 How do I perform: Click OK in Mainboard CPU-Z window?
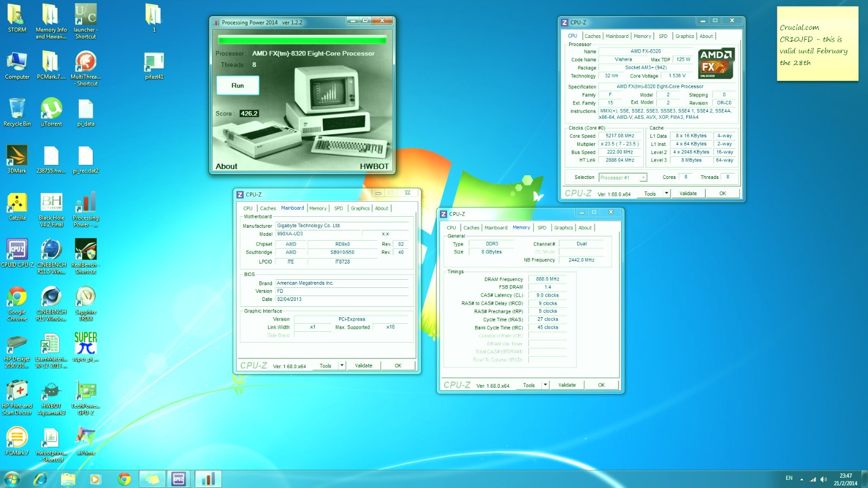[398, 365]
